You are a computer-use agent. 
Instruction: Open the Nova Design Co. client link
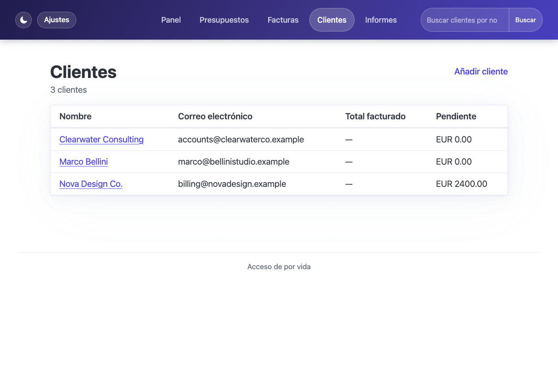(91, 184)
